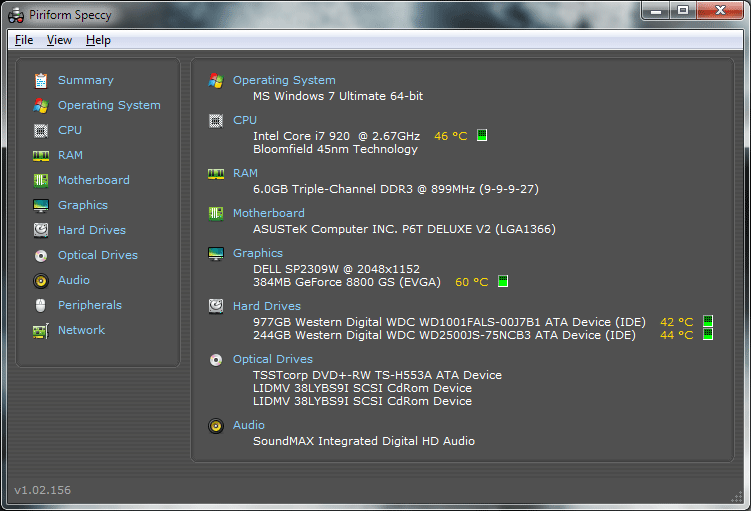Click the SoundMAX Integrated Digital HD Audio line

point(364,441)
